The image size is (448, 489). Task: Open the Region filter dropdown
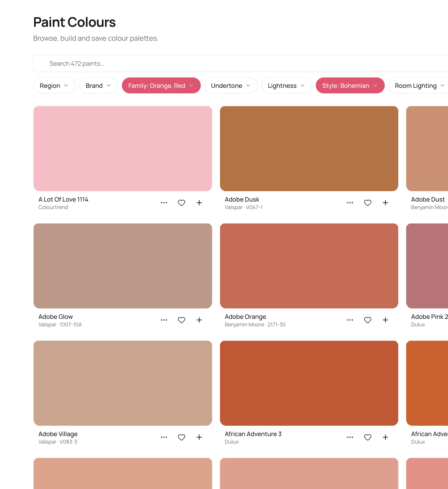(54, 85)
